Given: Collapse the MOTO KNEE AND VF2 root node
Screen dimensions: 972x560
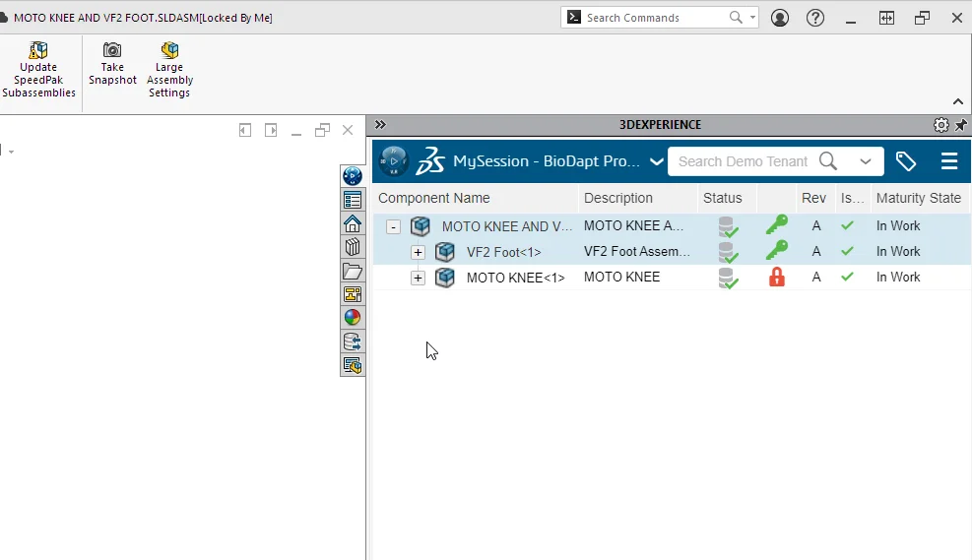Looking at the screenshot, I should tap(394, 226).
